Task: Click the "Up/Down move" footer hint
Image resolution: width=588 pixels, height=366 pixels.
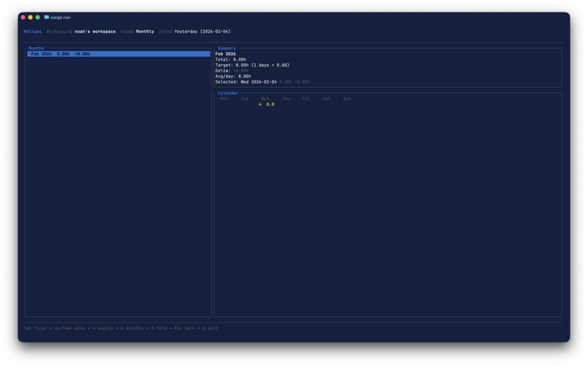Action: (x=70, y=328)
